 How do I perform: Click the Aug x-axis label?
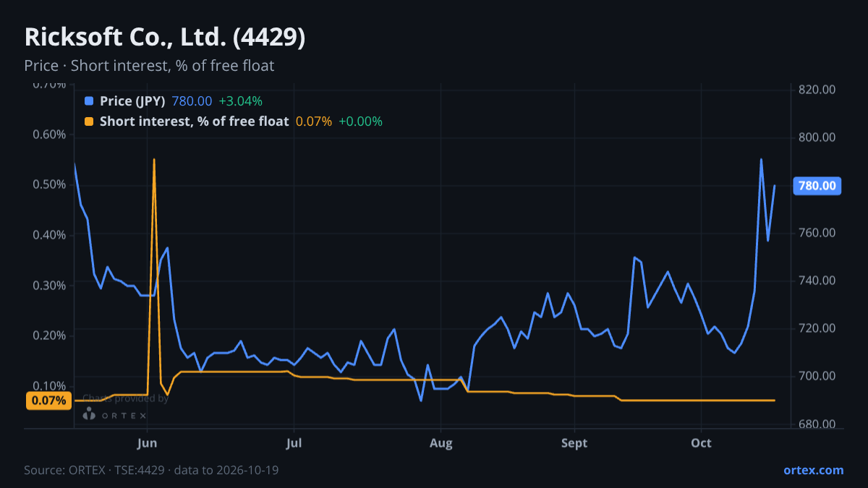[x=441, y=442]
